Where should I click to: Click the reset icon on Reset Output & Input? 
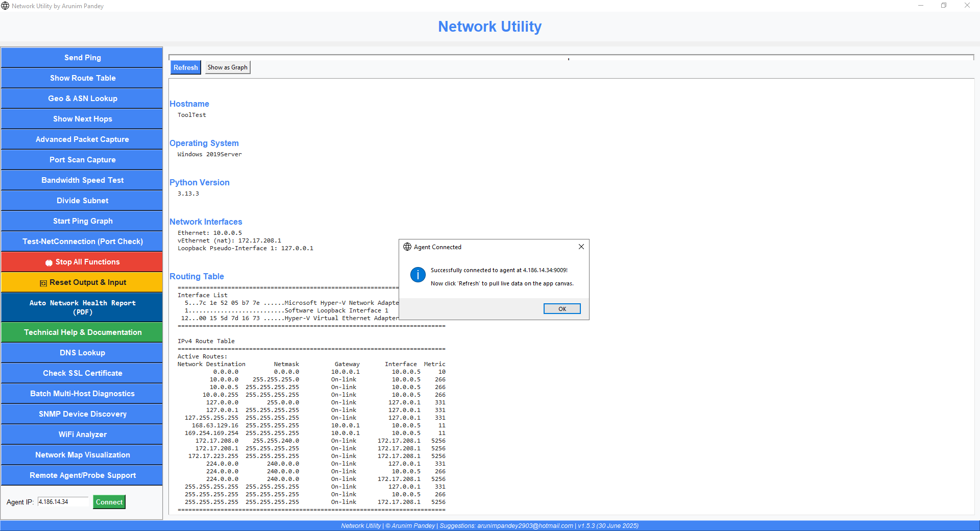pyautogui.click(x=43, y=282)
